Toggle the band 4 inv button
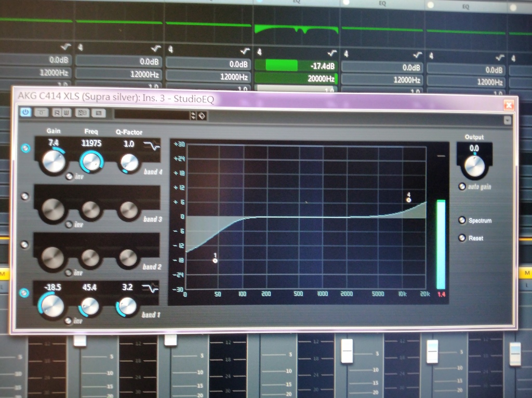The width and height of the screenshot is (532, 398). coord(69,177)
